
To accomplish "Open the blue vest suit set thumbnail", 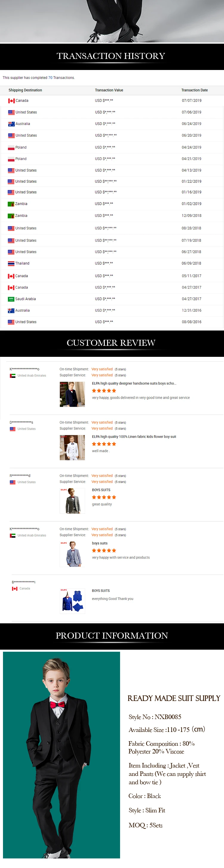I will point(72,601).
